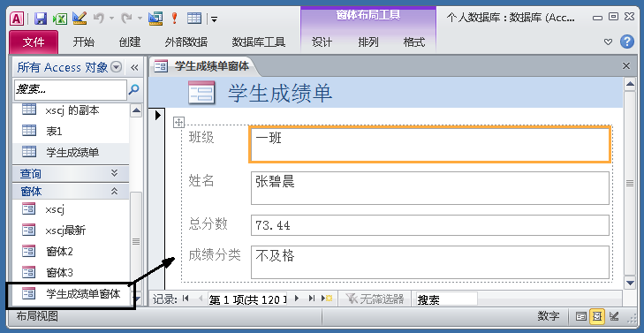The image size is (644, 333).
Task: Go to previous record with navigation button
Action: point(200,299)
